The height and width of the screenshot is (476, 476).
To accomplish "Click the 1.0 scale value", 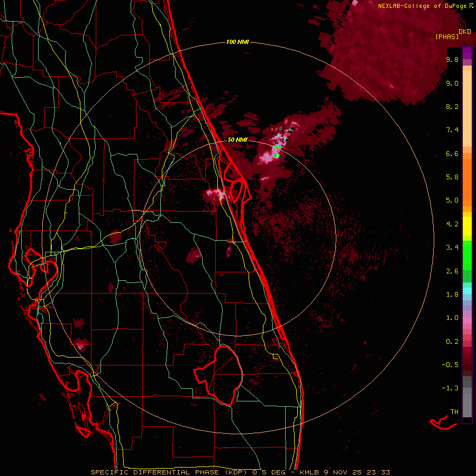I will (x=452, y=318).
